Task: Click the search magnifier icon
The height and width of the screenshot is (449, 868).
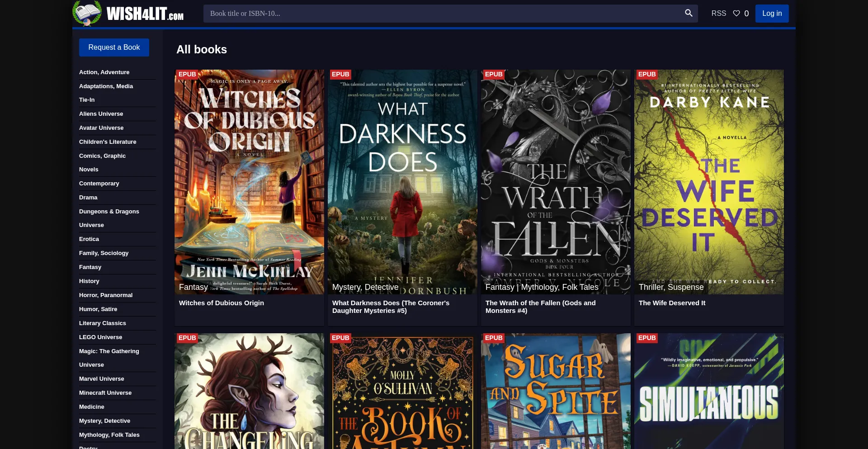Action: [x=688, y=13]
